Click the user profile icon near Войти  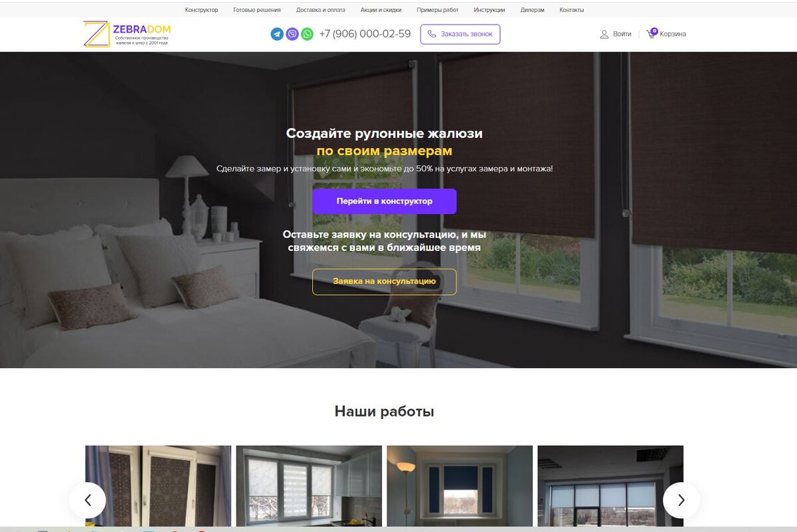point(604,34)
